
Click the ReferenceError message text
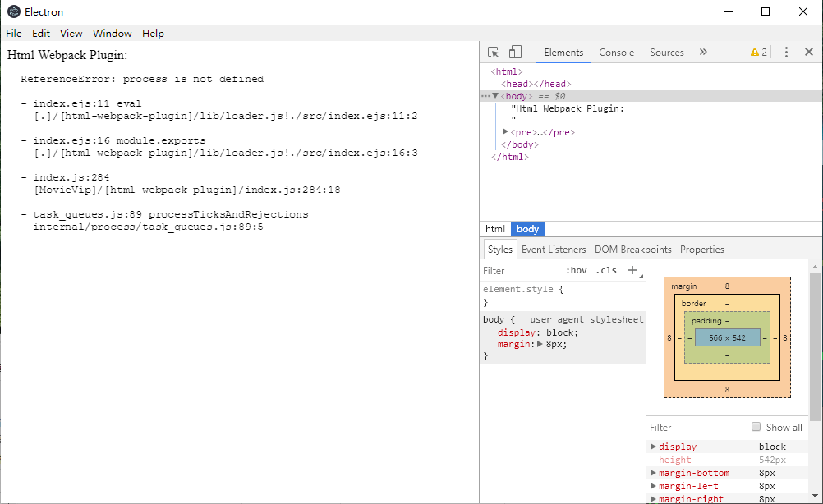pyautogui.click(x=142, y=79)
